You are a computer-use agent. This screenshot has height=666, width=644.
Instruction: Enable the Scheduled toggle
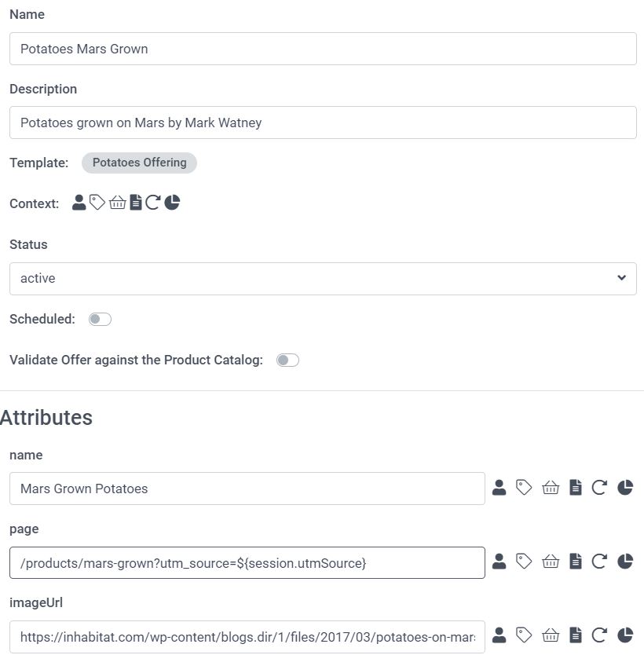point(100,319)
